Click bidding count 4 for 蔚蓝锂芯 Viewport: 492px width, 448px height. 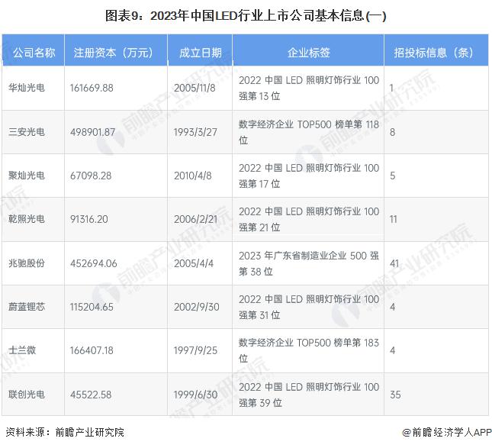[x=393, y=307]
